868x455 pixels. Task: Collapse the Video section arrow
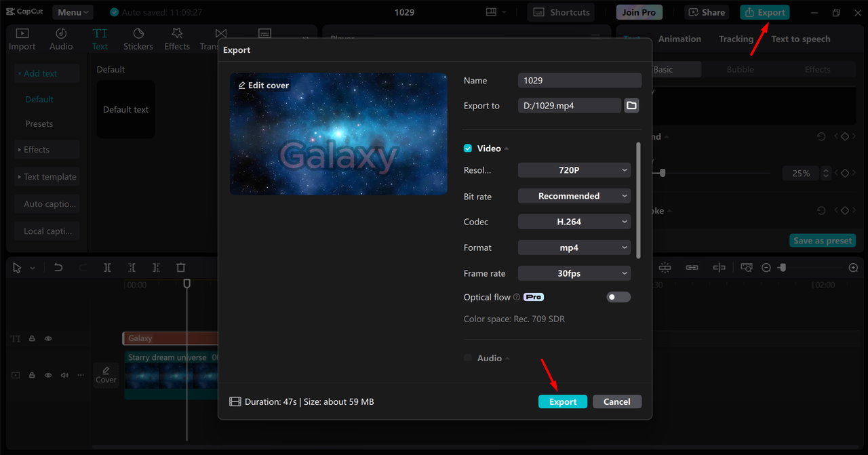coord(507,149)
